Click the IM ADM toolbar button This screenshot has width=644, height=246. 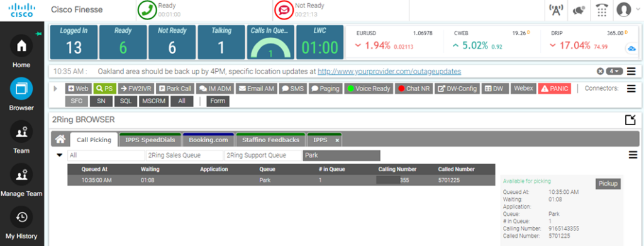(x=216, y=88)
